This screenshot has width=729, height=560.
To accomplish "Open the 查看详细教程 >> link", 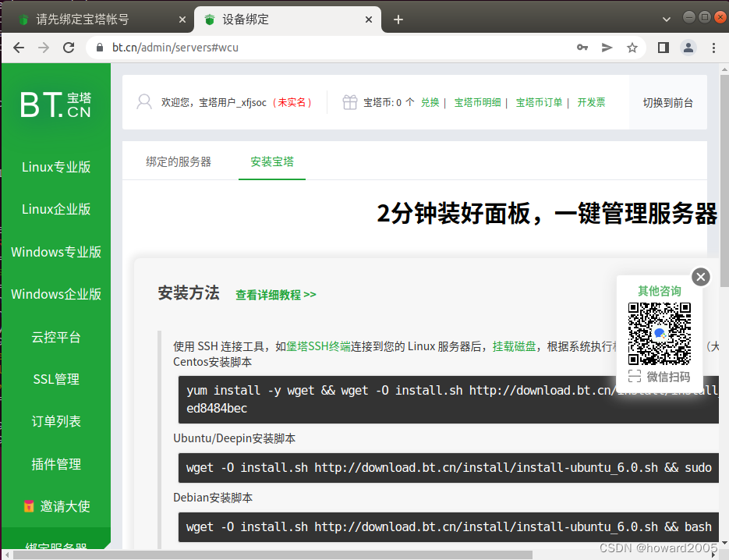I will click(276, 295).
